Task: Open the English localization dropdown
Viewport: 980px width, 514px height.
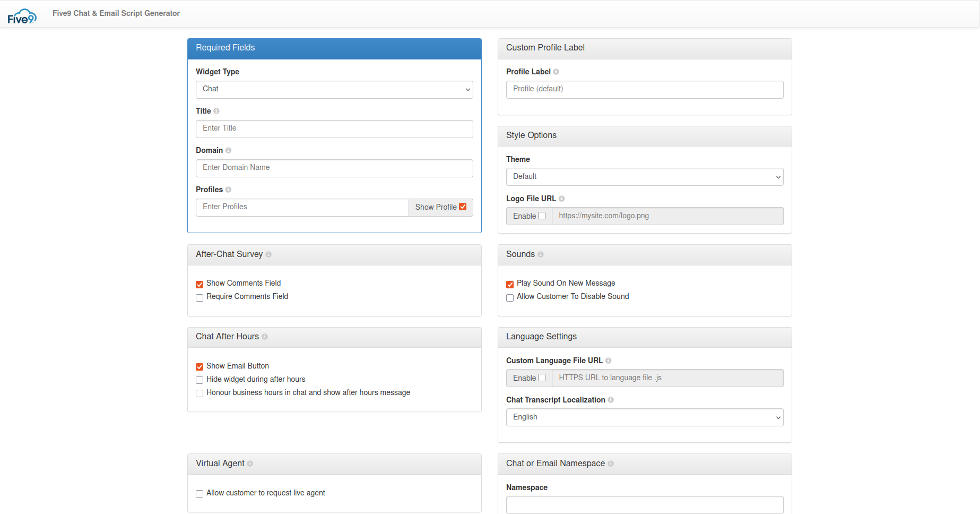Action: pyautogui.click(x=645, y=417)
